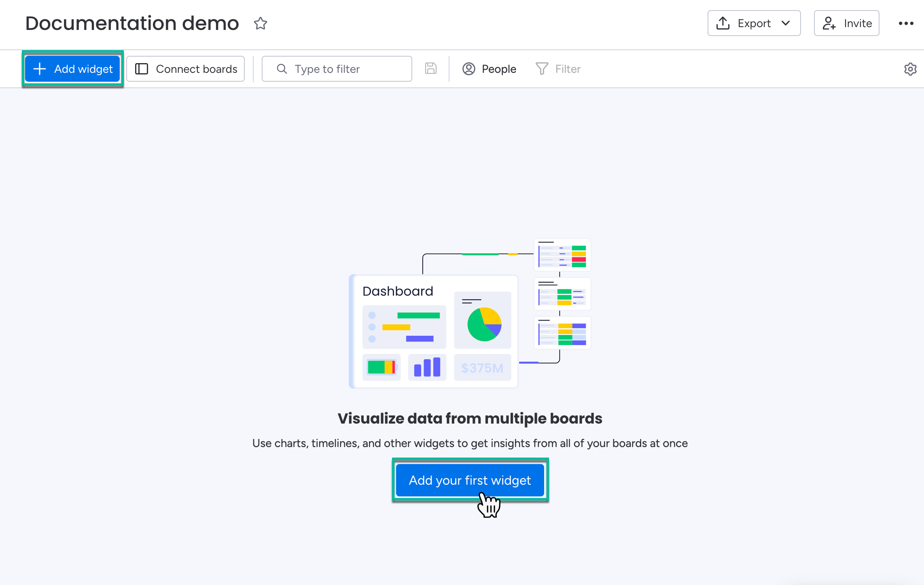Expand the Export dropdown chevron

786,23
